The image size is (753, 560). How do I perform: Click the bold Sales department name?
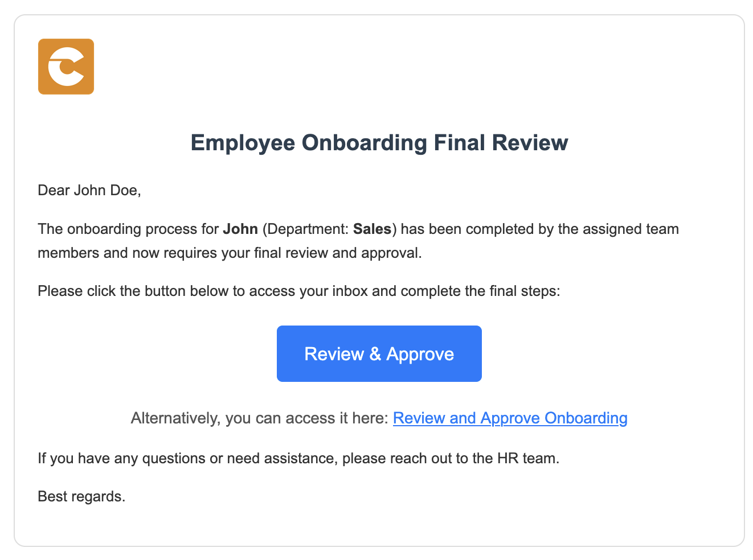372,229
